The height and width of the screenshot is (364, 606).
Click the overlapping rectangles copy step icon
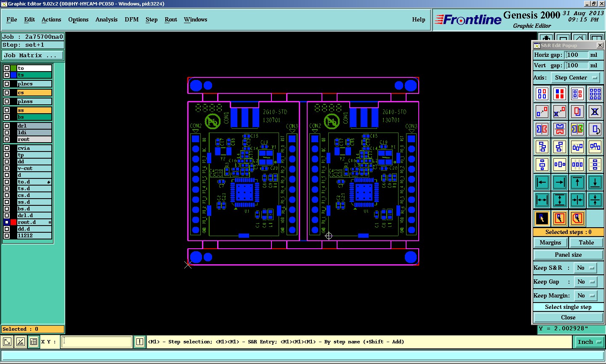(577, 112)
